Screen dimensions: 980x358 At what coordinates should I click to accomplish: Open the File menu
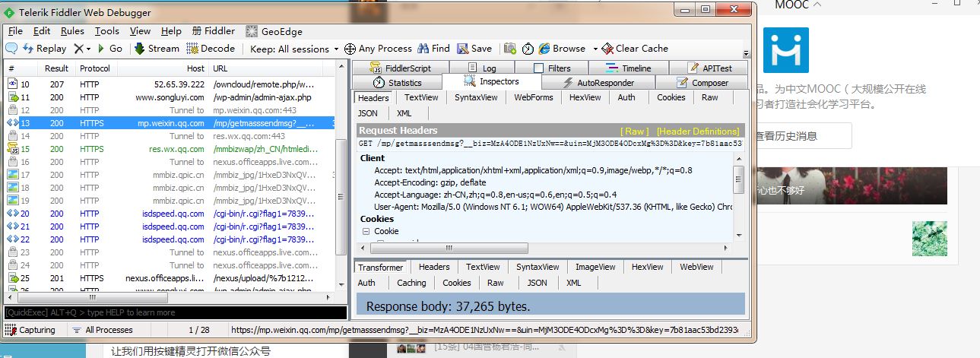(x=15, y=31)
